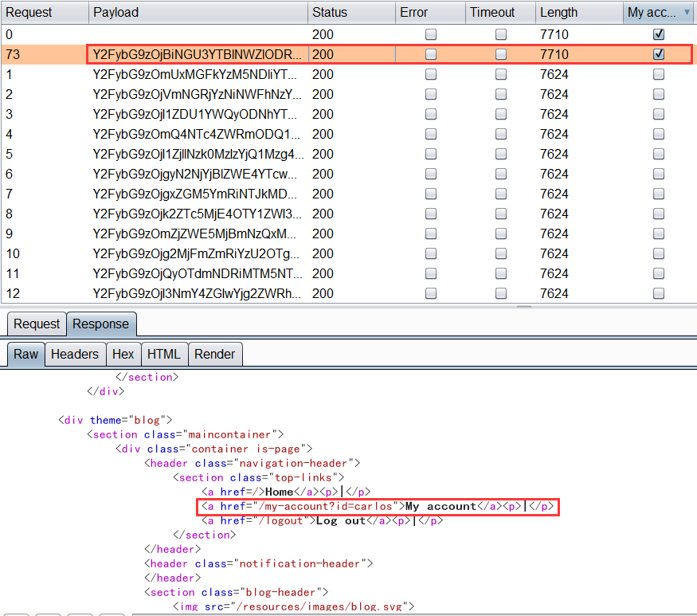
Task: Switch to the Hex view tab
Action: pyautogui.click(x=123, y=354)
